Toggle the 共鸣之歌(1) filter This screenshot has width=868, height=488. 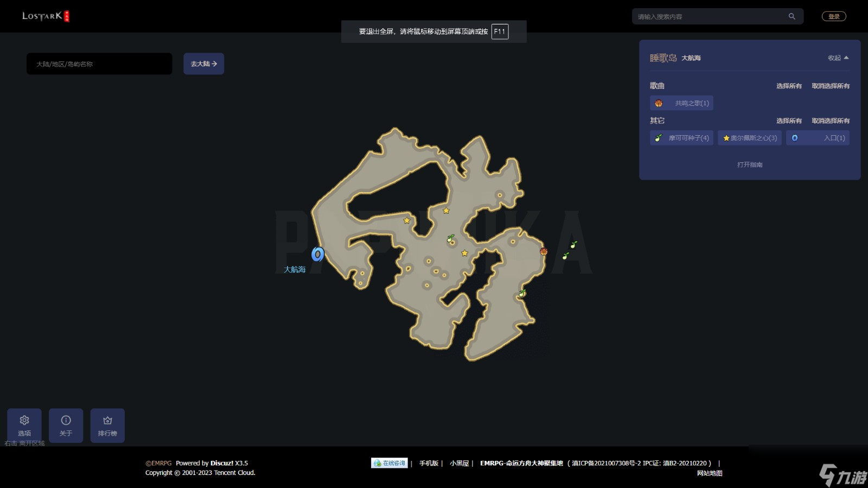click(x=682, y=103)
